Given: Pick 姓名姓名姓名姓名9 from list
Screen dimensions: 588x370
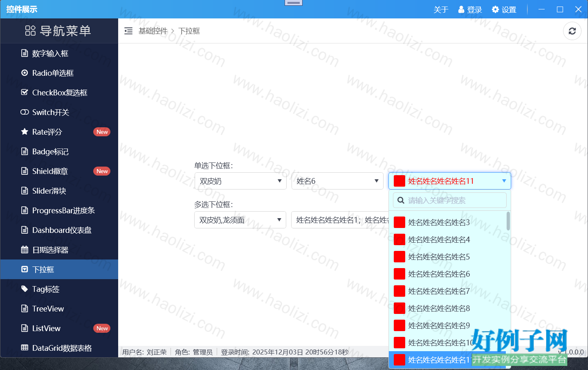Looking at the screenshot, I should [448, 325].
